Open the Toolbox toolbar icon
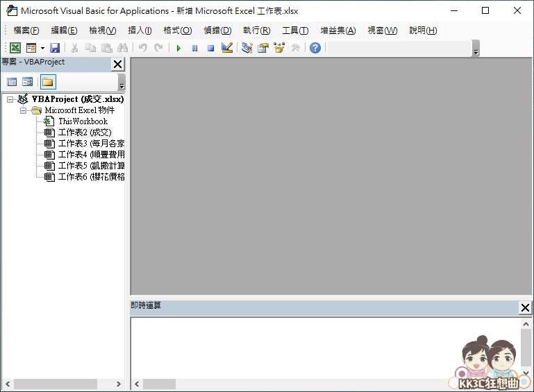 click(295, 48)
